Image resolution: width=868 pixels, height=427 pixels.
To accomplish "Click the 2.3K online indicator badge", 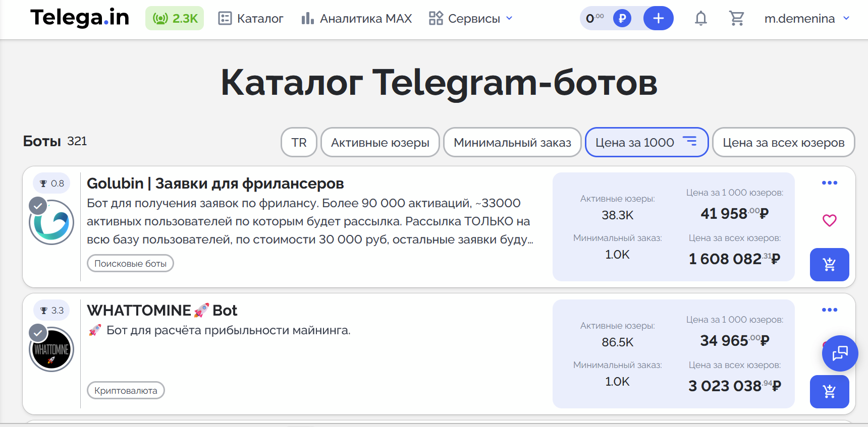I will [175, 18].
